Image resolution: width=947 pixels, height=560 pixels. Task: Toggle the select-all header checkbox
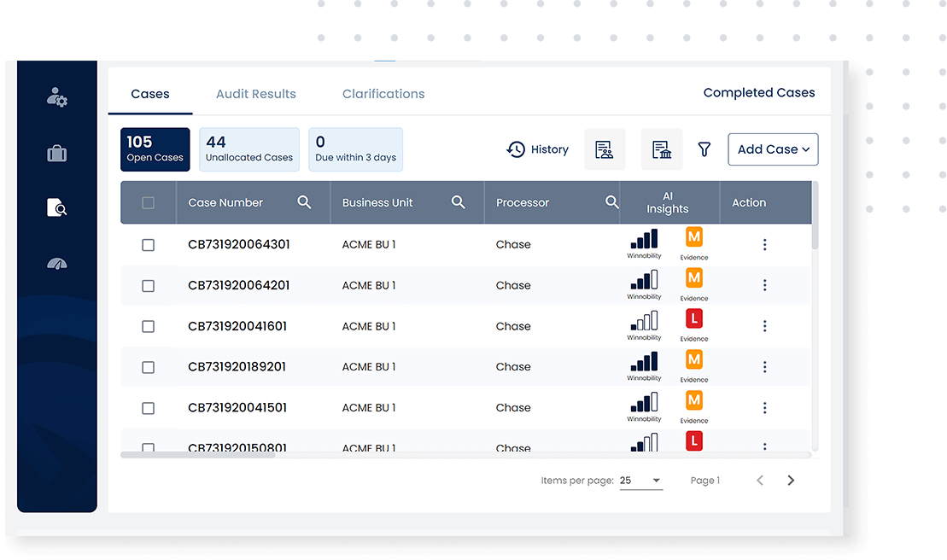148,203
